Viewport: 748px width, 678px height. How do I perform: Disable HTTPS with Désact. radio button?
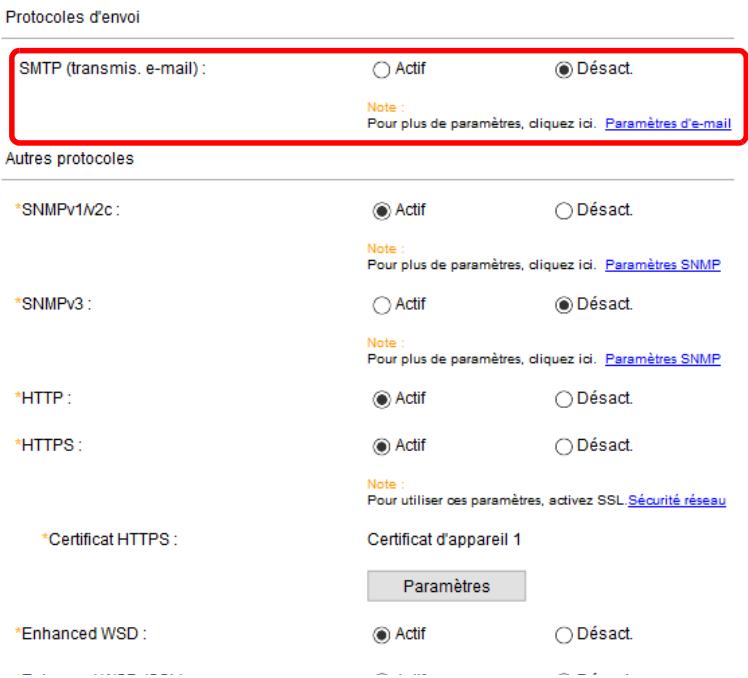tap(563, 447)
